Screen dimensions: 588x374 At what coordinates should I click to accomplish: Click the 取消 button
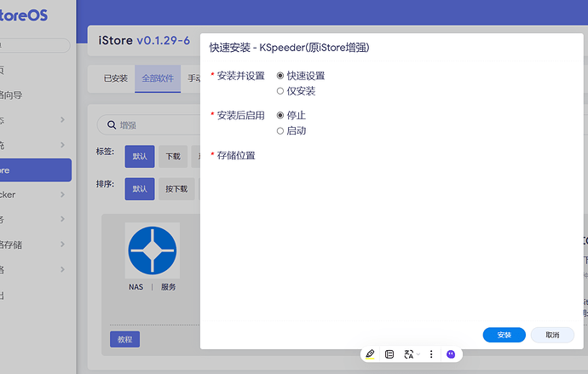click(x=552, y=335)
